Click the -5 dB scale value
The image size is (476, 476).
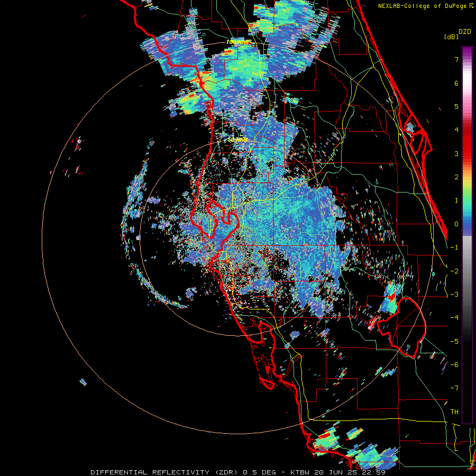(x=454, y=342)
